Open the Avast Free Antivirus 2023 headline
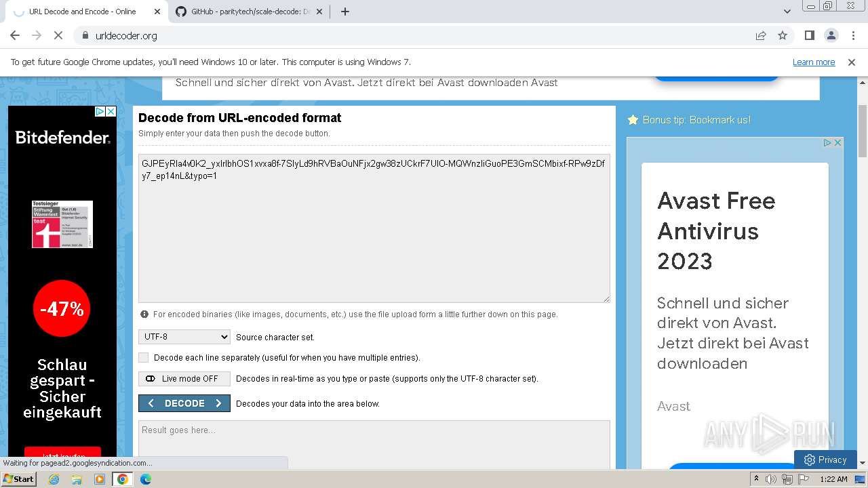Viewport: 868px width, 488px height. pos(716,230)
